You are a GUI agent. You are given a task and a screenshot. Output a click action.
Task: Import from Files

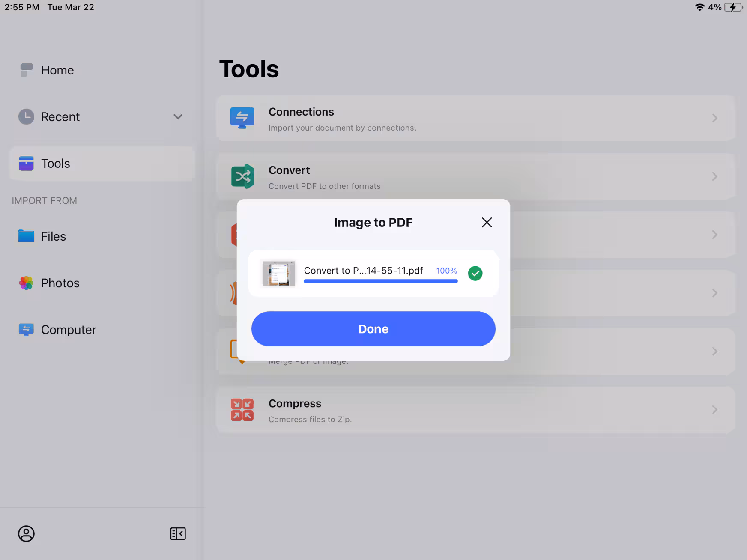(102, 236)
